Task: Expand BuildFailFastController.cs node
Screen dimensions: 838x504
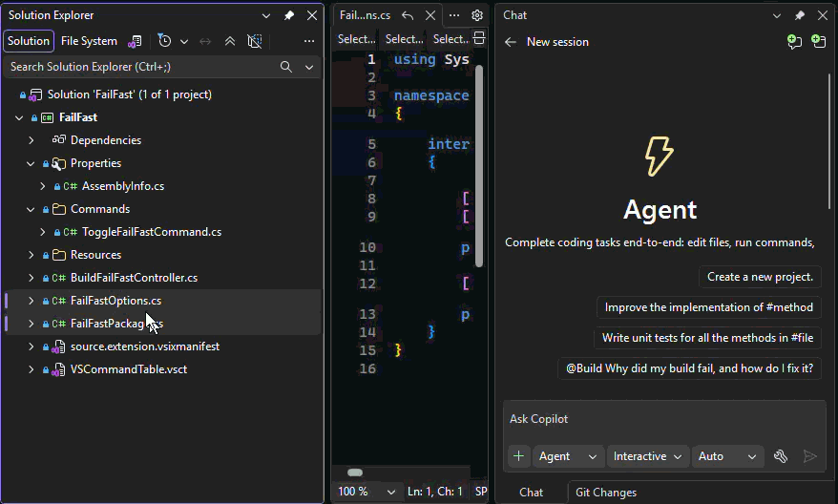Action: (x=31, y=278)
